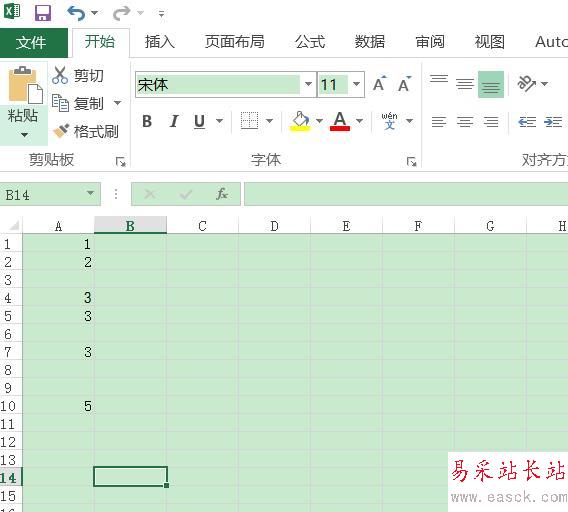The image size is (568, 512).
Task: Click 剪切 (Cut) scissors button
Action: [78, 76]
